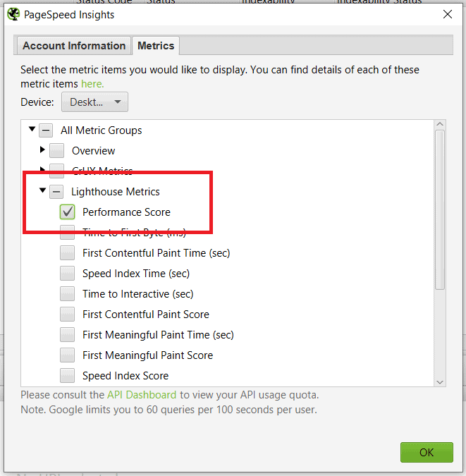This screenshot has height=476, width=466.
Task: Uncheck the Performance Score checkbox
Action: tap(67, 212)
